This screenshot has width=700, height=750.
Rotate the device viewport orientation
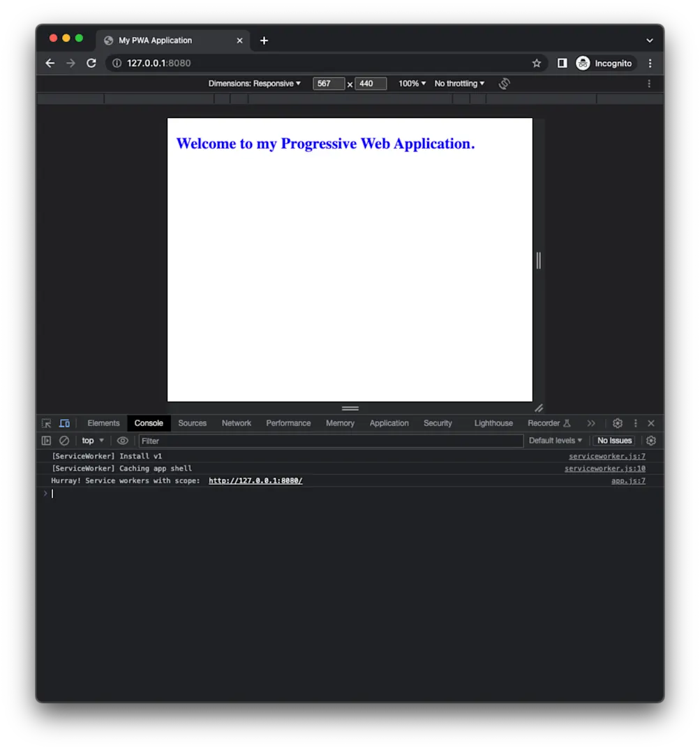(x=504, y=84)
